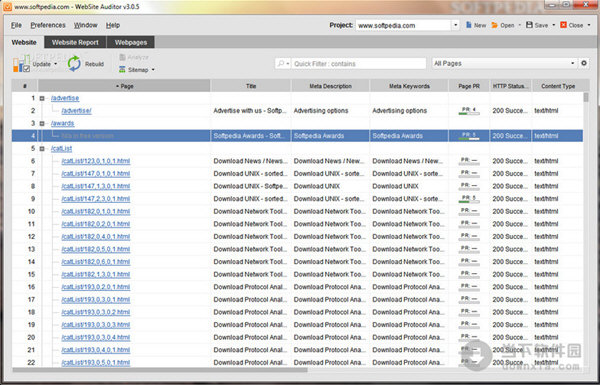Screen dimensions: 600x385
Task: Open the File menu
Action: pyautogui.click(x=16, y=25)
